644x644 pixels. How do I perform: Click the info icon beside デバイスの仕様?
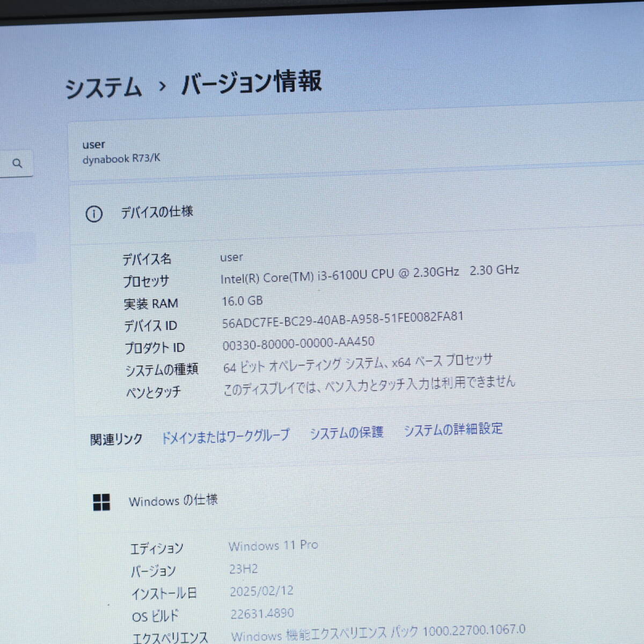tap(94, 214)
